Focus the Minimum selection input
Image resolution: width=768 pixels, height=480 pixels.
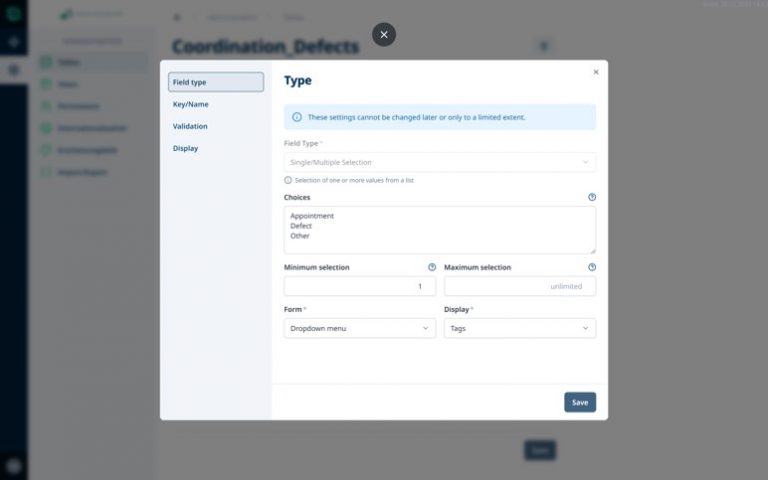click(360, 286)
